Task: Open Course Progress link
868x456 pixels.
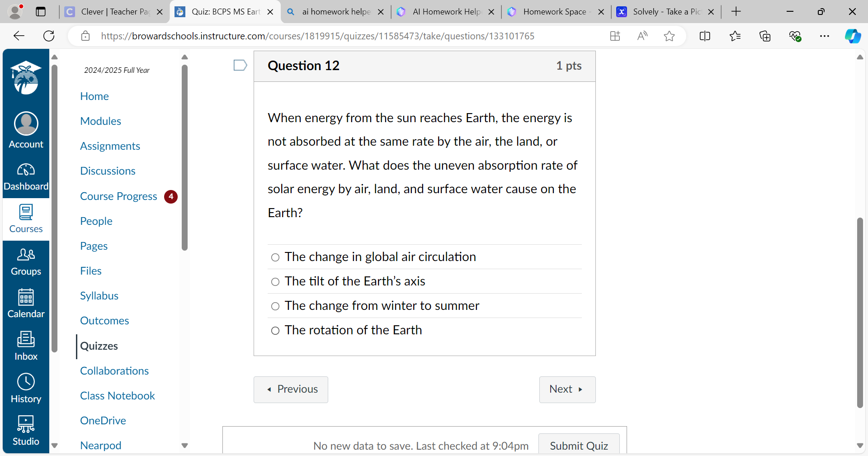Action: point(118,196)
